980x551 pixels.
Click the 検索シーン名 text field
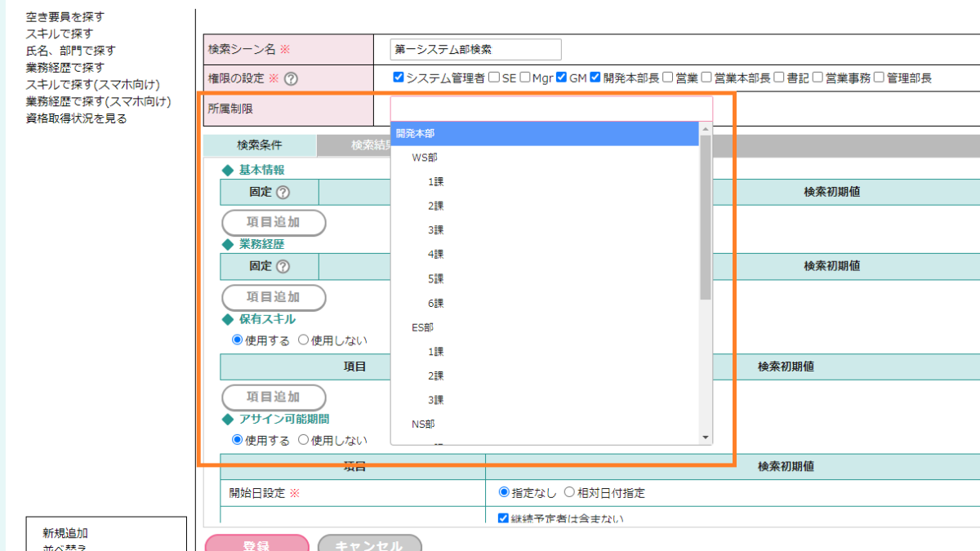coord(475,50)
